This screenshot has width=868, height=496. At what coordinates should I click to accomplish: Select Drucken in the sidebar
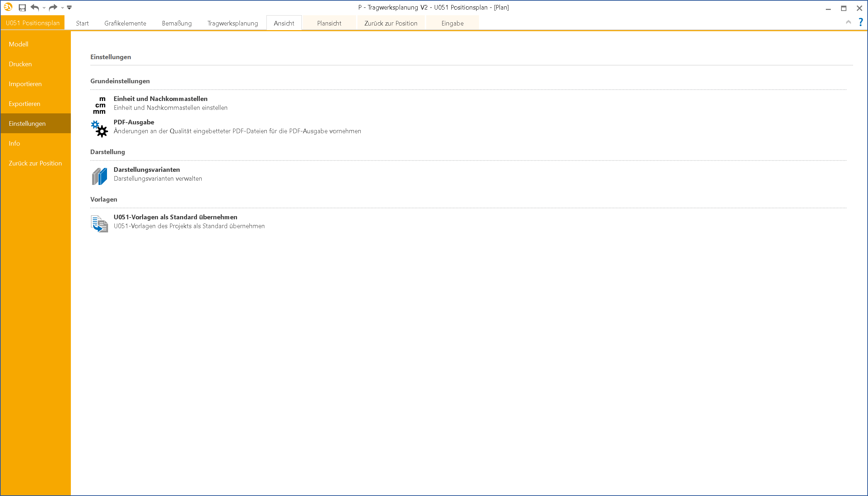point(35,64)
